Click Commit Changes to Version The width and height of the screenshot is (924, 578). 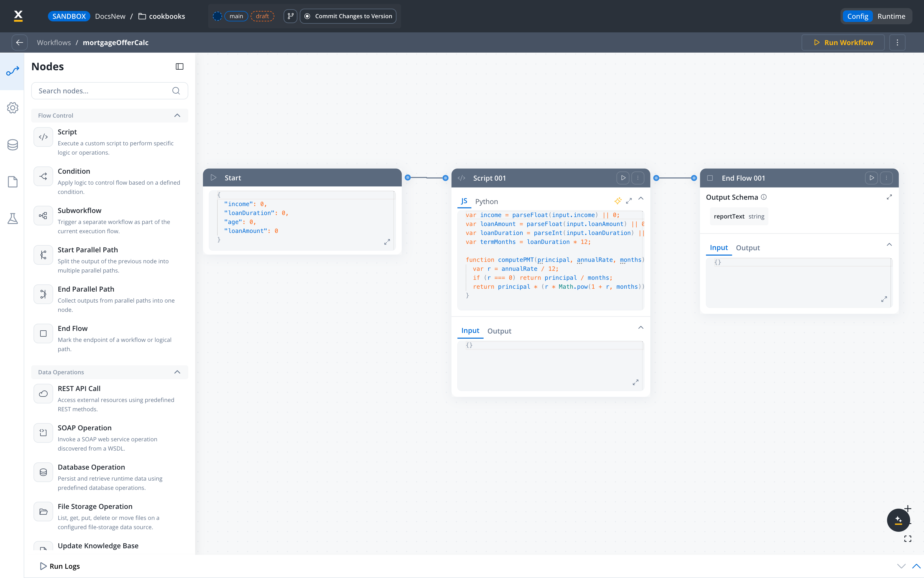point(348,16)
